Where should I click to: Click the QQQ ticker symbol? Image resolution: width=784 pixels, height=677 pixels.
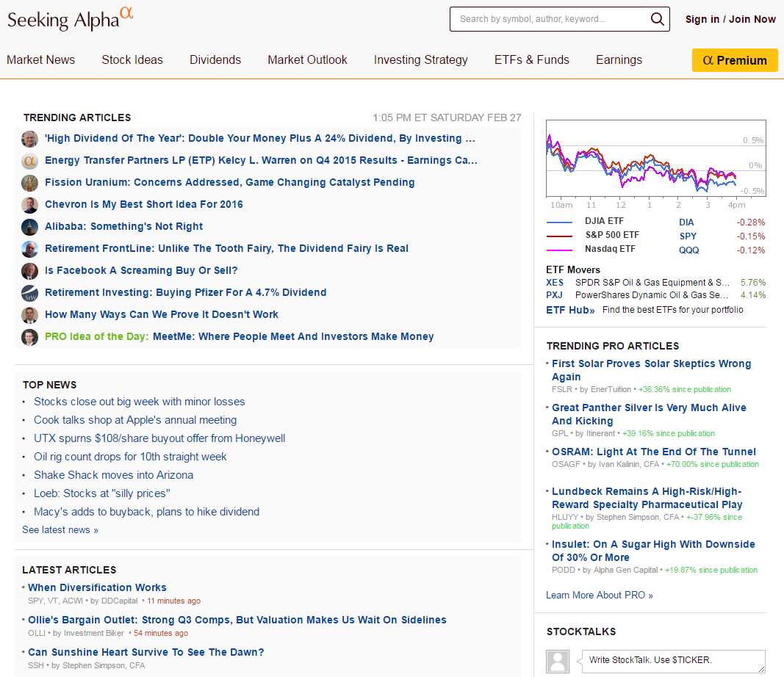[x=689, y=250]
